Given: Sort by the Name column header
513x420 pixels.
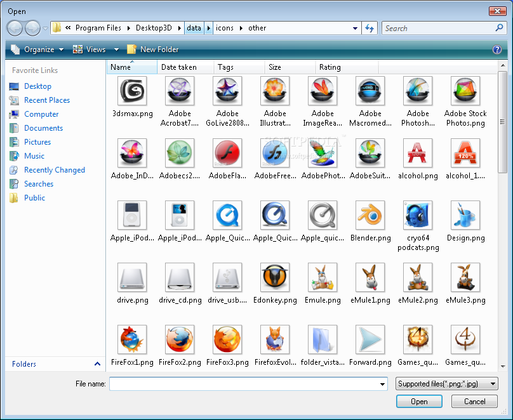Looking at the screenshot, I should point(132,67).
